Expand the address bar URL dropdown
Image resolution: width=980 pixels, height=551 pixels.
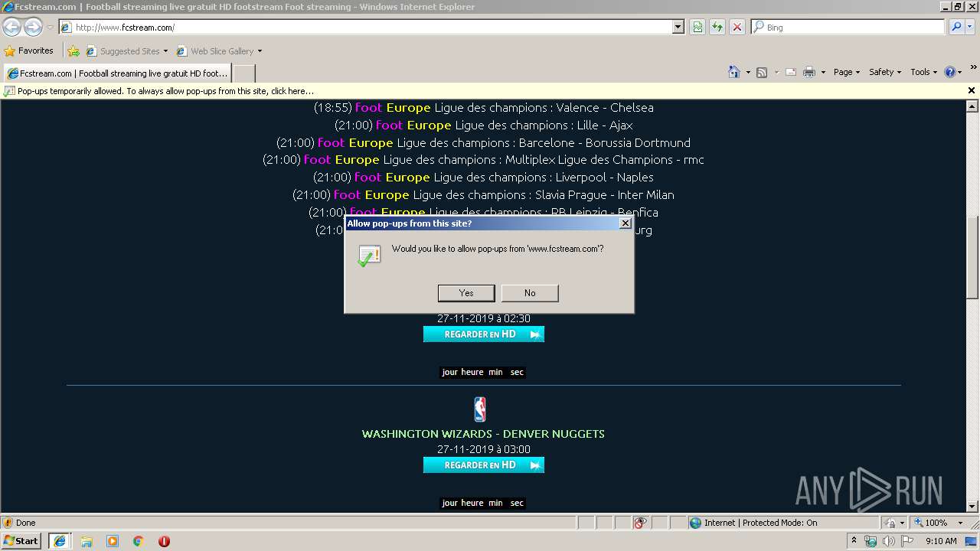[x=678, y=27]
